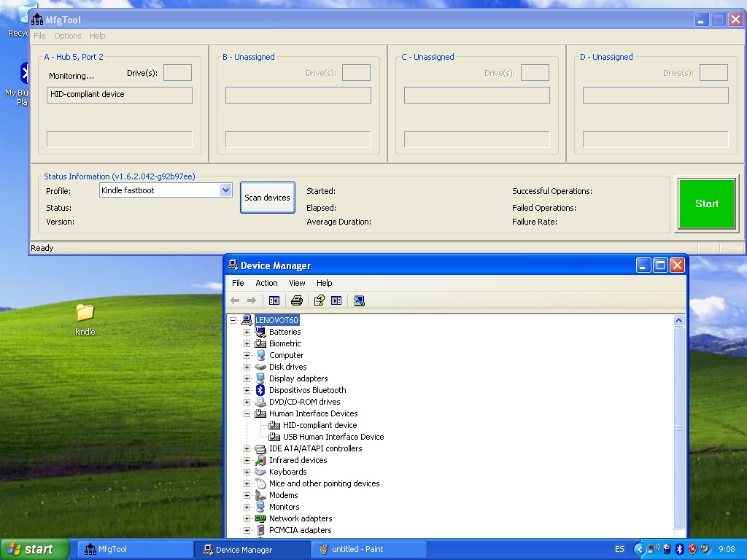This screenshot has height=560, width=747.
Task: Open the kindle folder on desktop
Action: click(85, 319)
